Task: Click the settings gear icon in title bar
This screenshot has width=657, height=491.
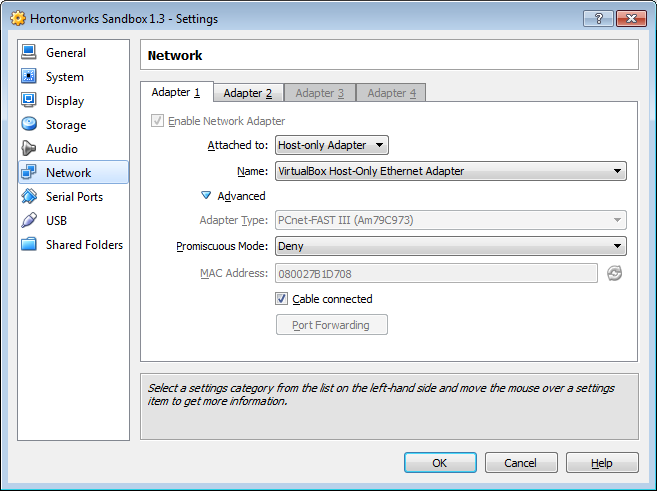Action: (x=18, y=18)
